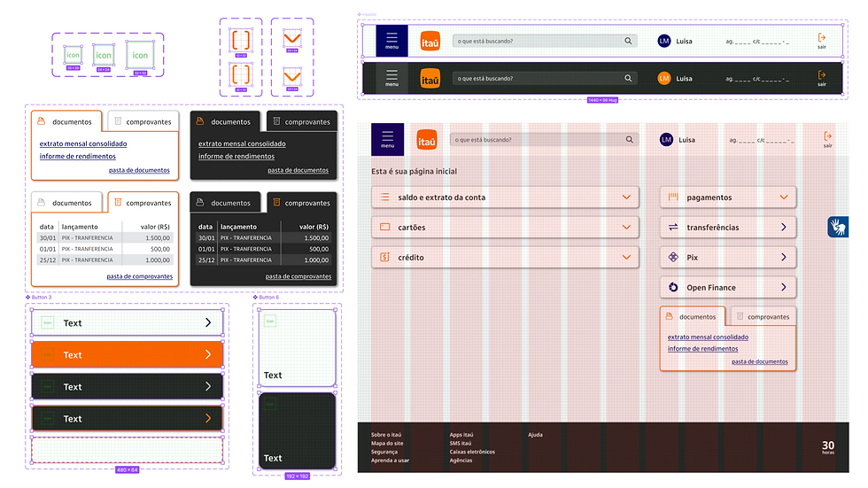Select the upper orange chevron-down component
The width and height of the screenshot is (868, 488).
291,39
